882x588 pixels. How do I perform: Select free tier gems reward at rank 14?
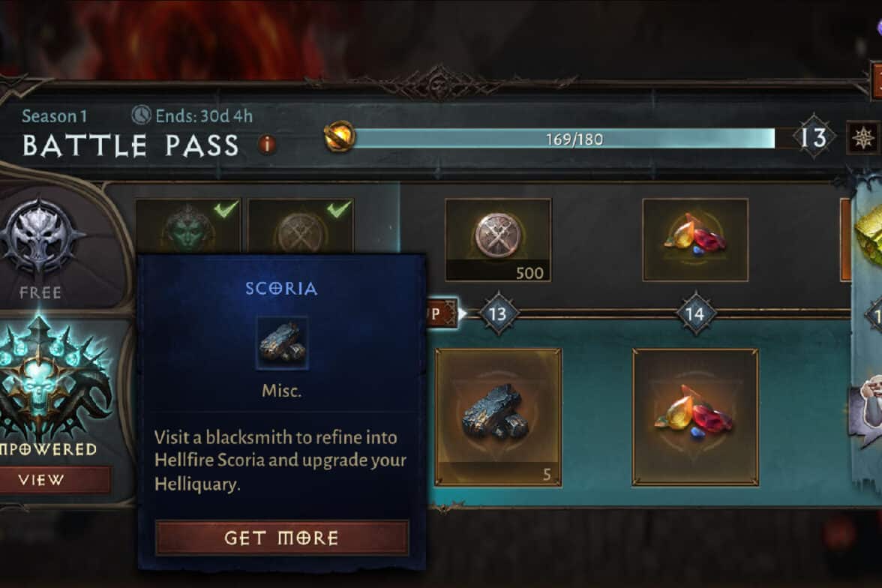tap(695, 240)
